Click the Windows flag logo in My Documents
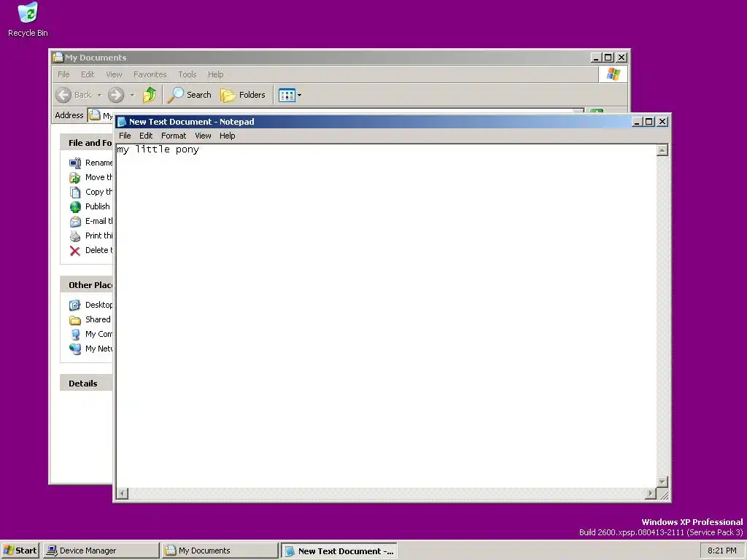This screenshot has height=560, width=747. tap(613, 74)
